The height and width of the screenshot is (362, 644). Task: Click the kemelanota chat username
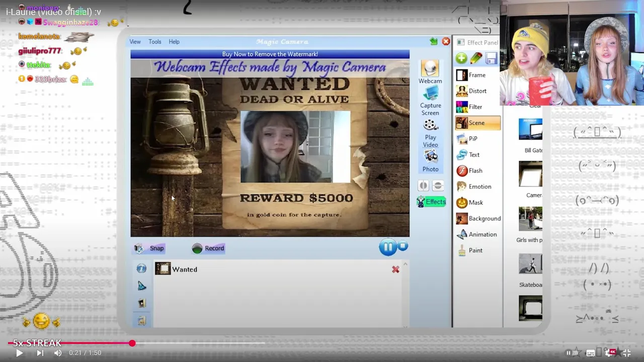tap(39, 37)
